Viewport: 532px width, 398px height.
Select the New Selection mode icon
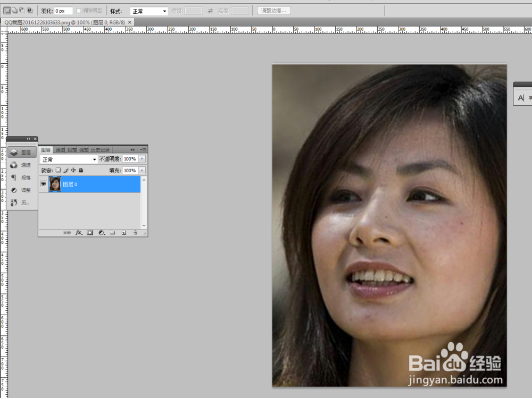pyautogui.click(x=7, y=11)
